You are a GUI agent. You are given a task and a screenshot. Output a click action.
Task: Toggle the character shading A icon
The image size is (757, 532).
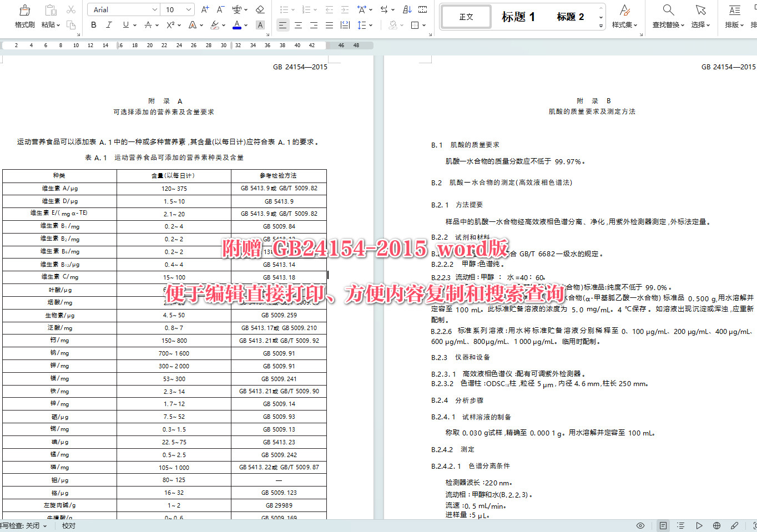(x=260, y=25)
